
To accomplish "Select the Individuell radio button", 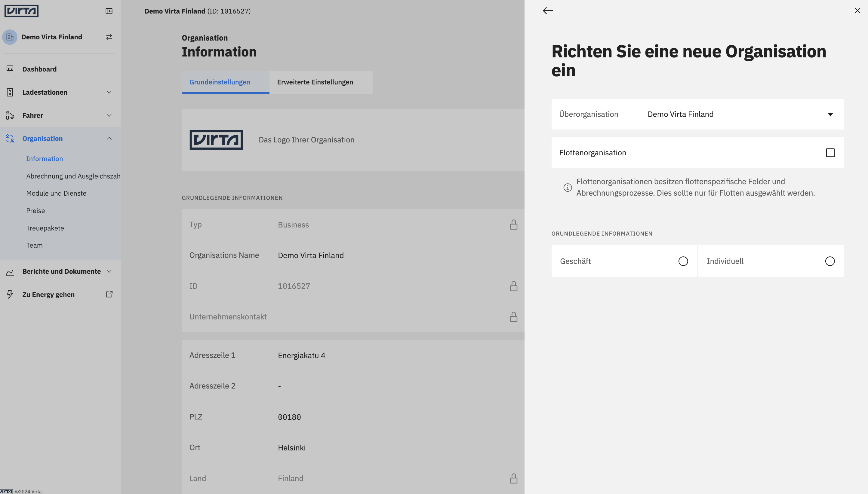I will [830, 261].
